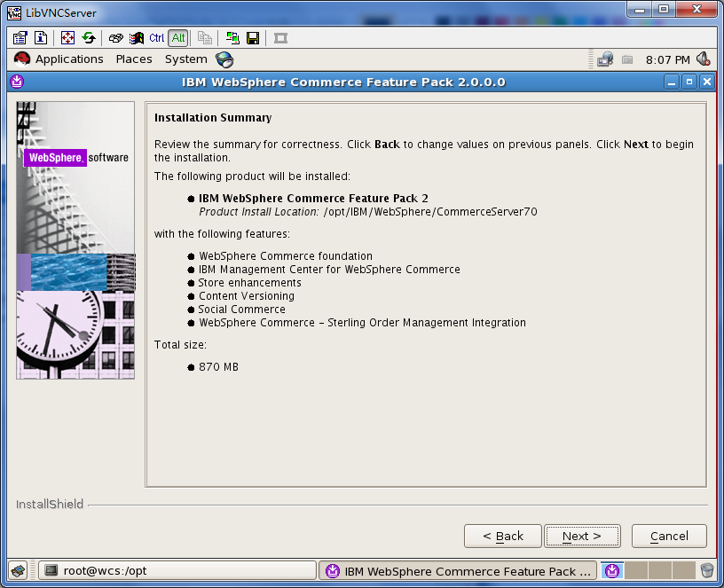Screen dimensions: 724x588
Task: Click 'Installation Summary' heading
Action: (213, 118)
